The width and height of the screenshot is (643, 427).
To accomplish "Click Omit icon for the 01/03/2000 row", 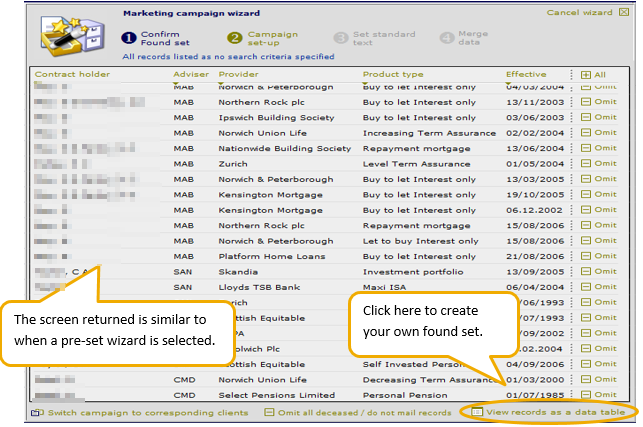I will tap(586, 379).
